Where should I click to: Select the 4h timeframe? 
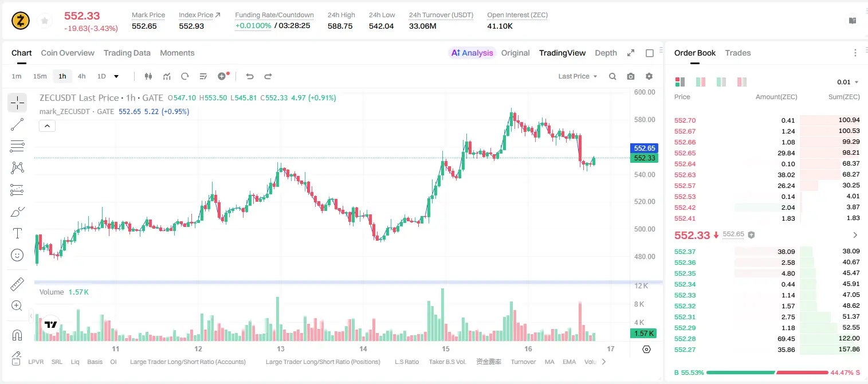pyautogui.click(x=82, y=76)
